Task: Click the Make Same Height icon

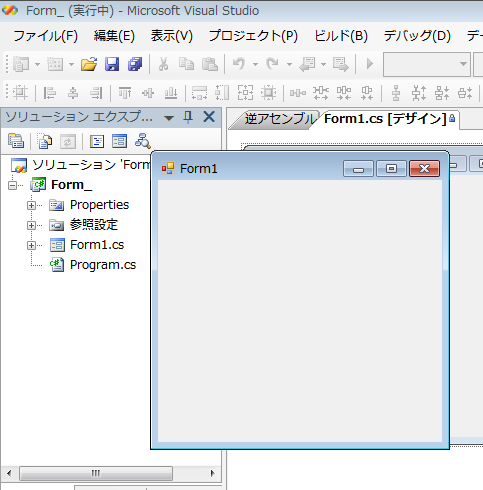Action: (x=222, y=92)
